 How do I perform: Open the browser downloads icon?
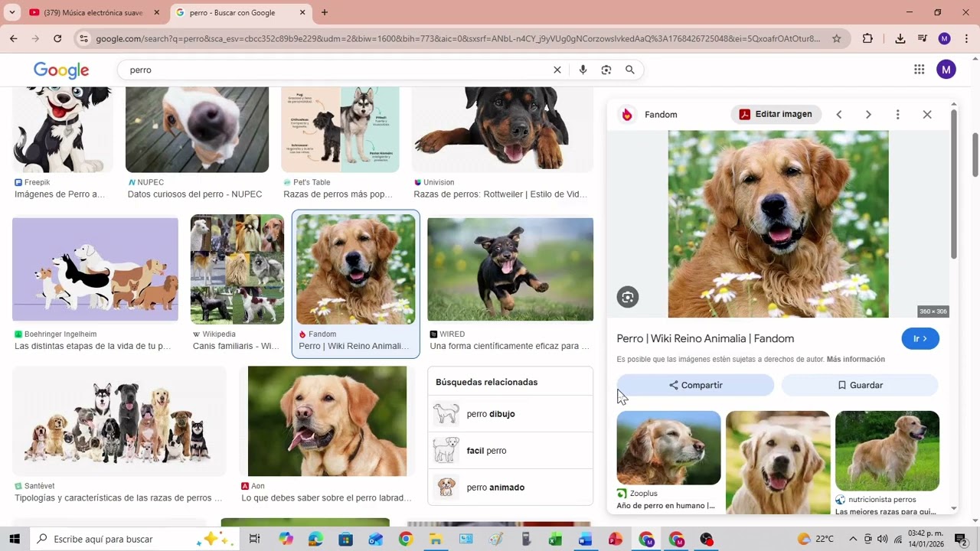tap(900, 38)
